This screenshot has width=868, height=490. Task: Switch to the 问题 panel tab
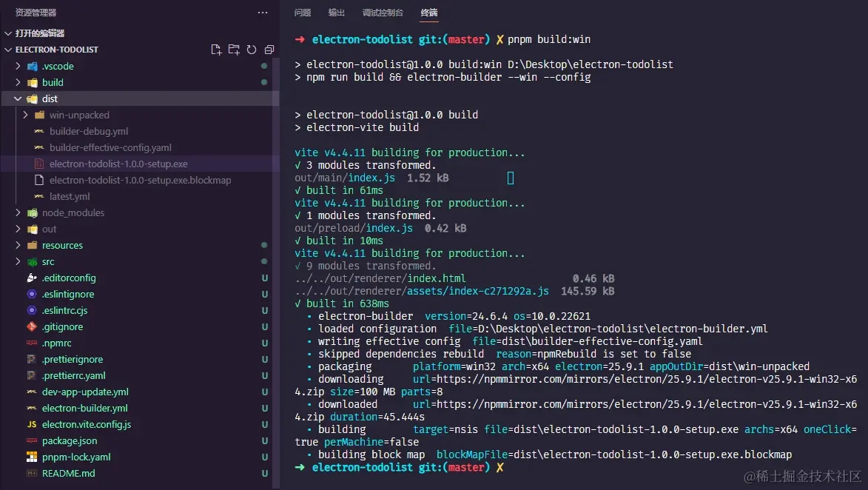(302, 12)
